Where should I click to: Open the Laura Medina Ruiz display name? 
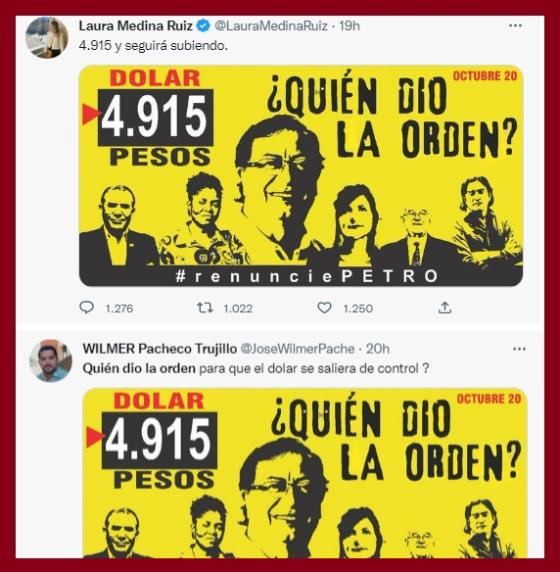coord(136,26)
